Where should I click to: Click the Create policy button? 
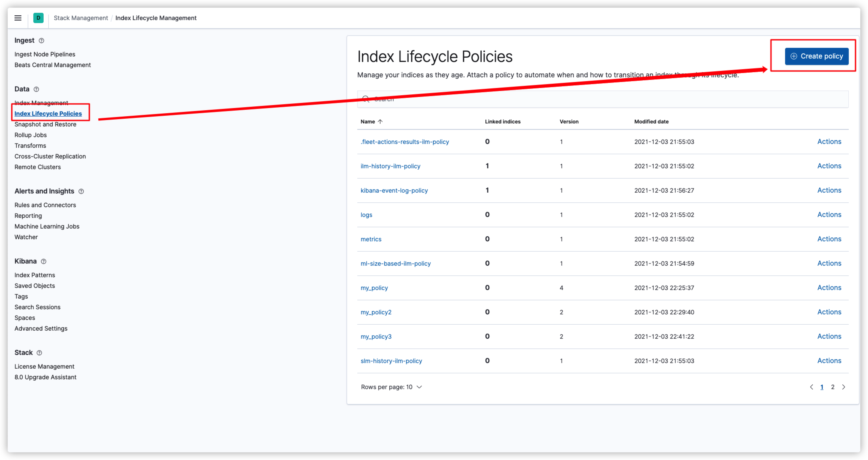click(816, 56)
